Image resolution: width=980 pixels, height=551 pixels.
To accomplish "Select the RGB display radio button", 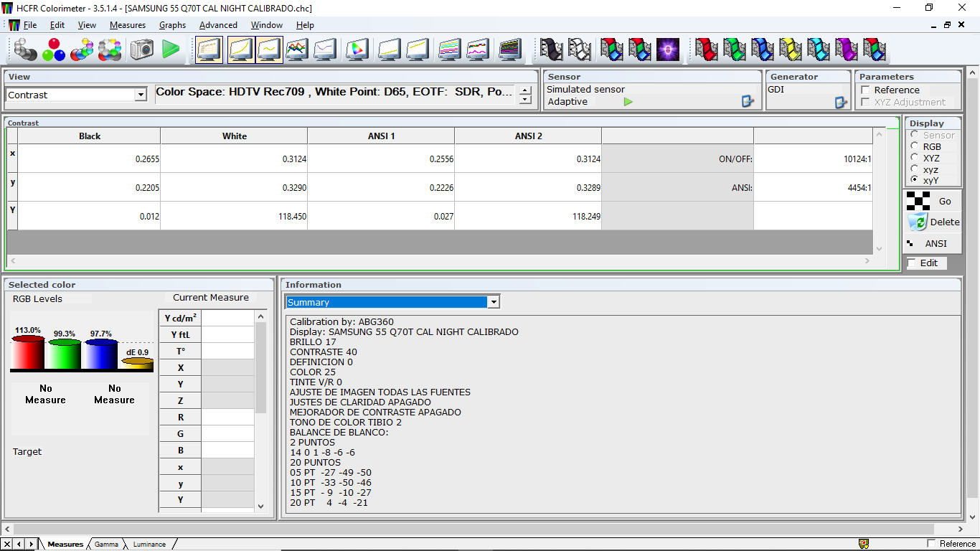I will [x=914, y=146].
